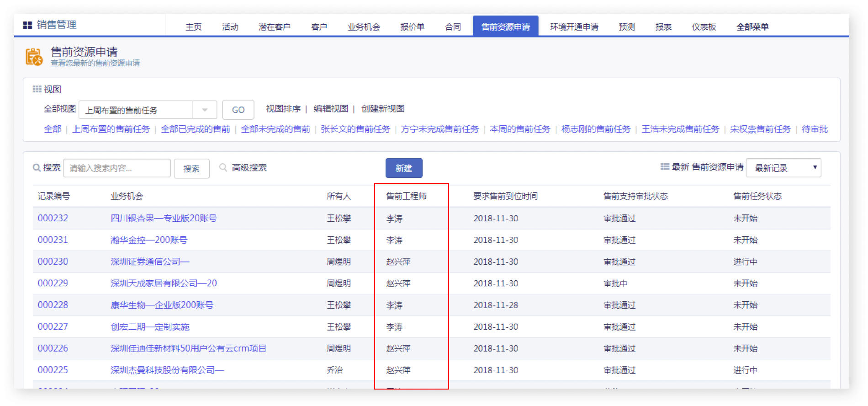Select 全部已完成的售前 view link
Image resolution: width=868 pixels, height=406 pixels.
click(196, 129)
